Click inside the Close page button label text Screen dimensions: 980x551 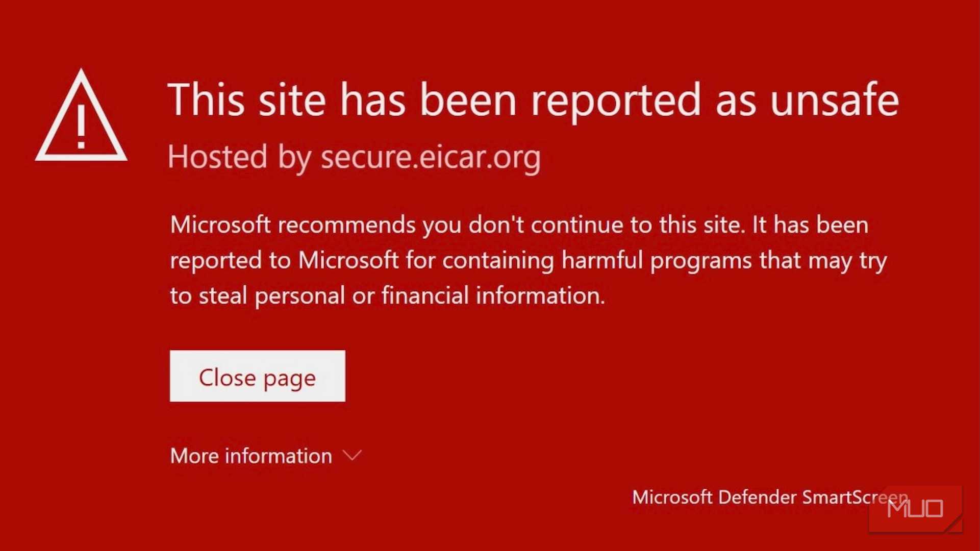[x=257, y=377]
